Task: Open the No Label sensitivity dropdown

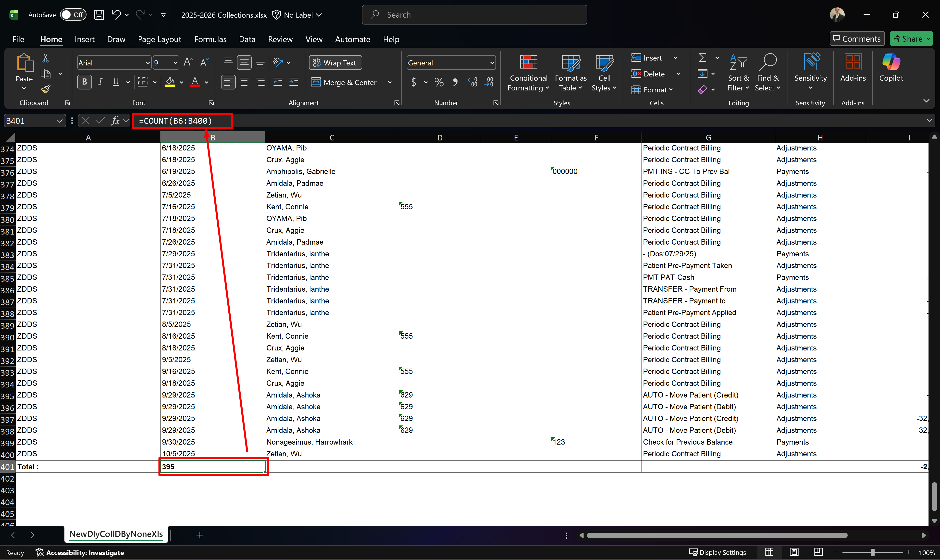Action: (x=298, y=15)
